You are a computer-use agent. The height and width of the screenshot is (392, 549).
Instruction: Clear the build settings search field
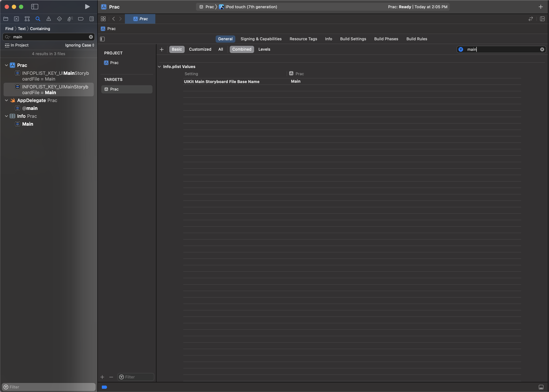coord(542,49)
